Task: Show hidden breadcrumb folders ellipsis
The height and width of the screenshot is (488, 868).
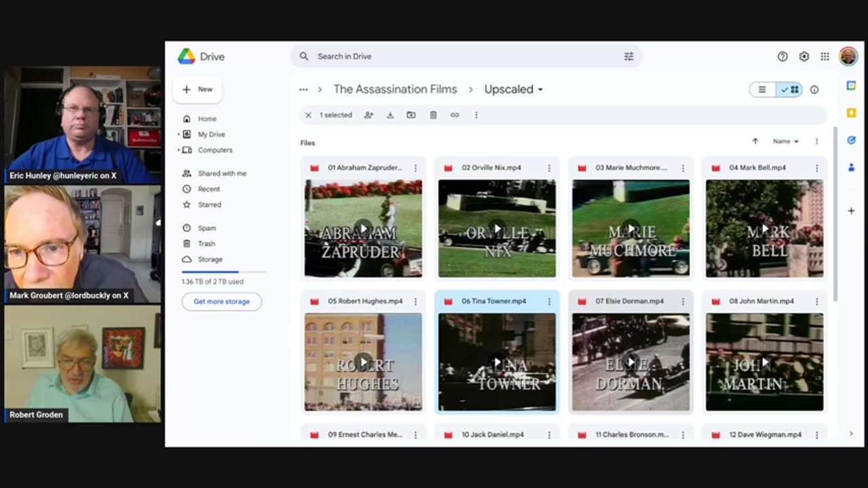Action: click(303, 89)
